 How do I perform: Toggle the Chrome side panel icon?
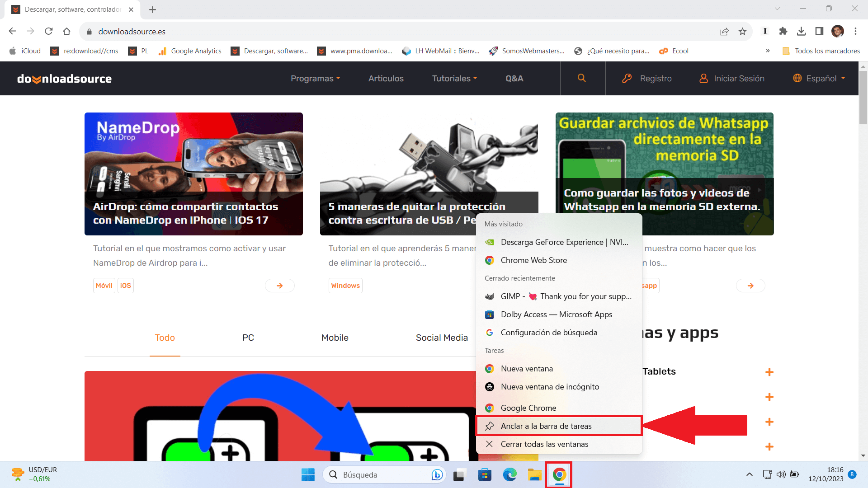coord(819,31)
